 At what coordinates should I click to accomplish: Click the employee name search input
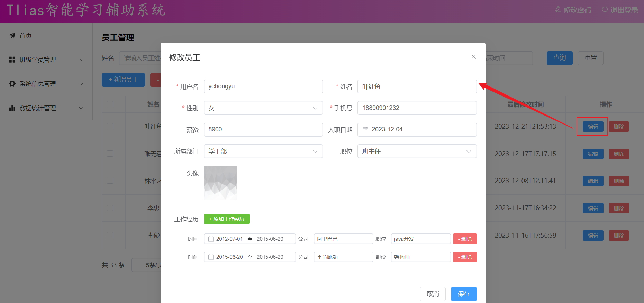coord(140,58)
